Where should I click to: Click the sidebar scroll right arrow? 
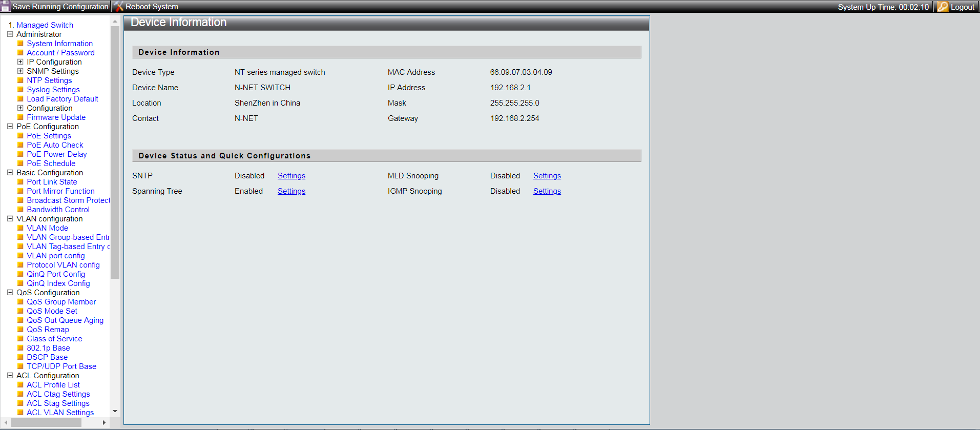(105, 423)
